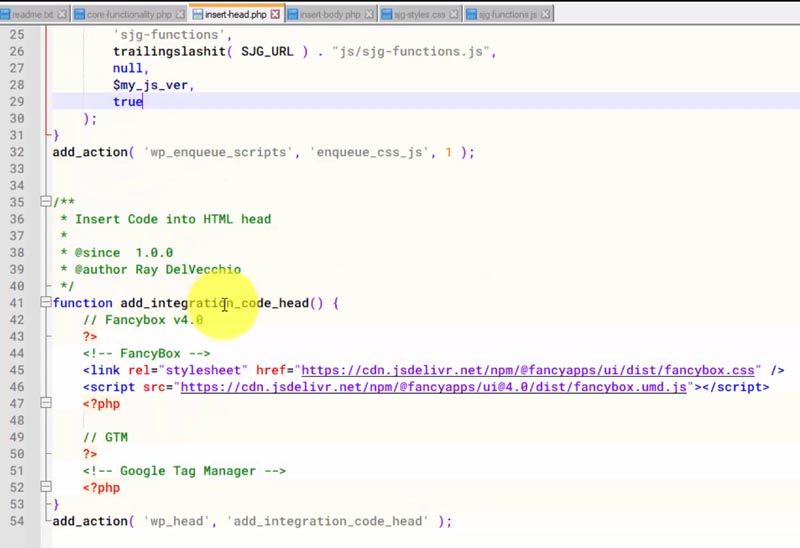This screenshot has height=548, width=800.
Task: Click 'trailingslashit' on line 26
Action: point(169,52)
